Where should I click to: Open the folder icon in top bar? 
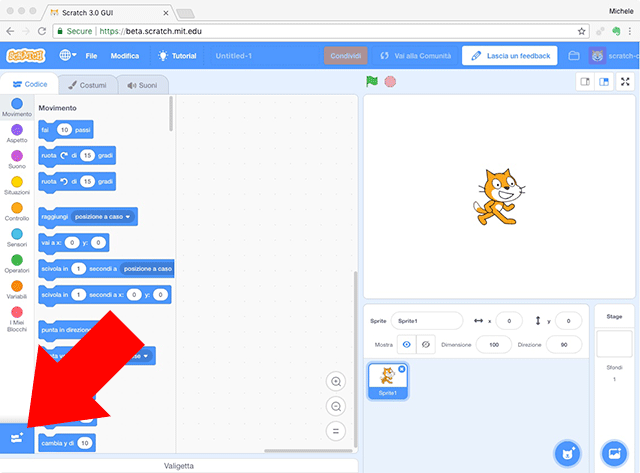[x=574, y=56]
